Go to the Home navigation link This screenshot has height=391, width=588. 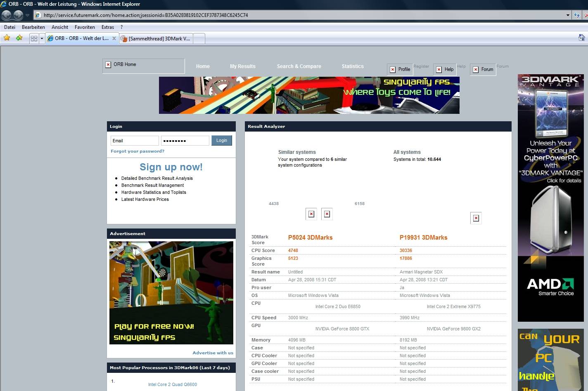203,66
